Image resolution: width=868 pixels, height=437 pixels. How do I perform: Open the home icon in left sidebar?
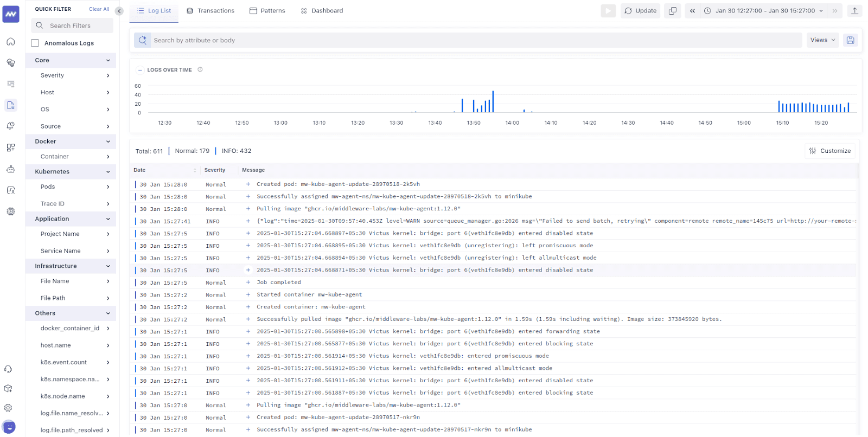tap(11, 42)
